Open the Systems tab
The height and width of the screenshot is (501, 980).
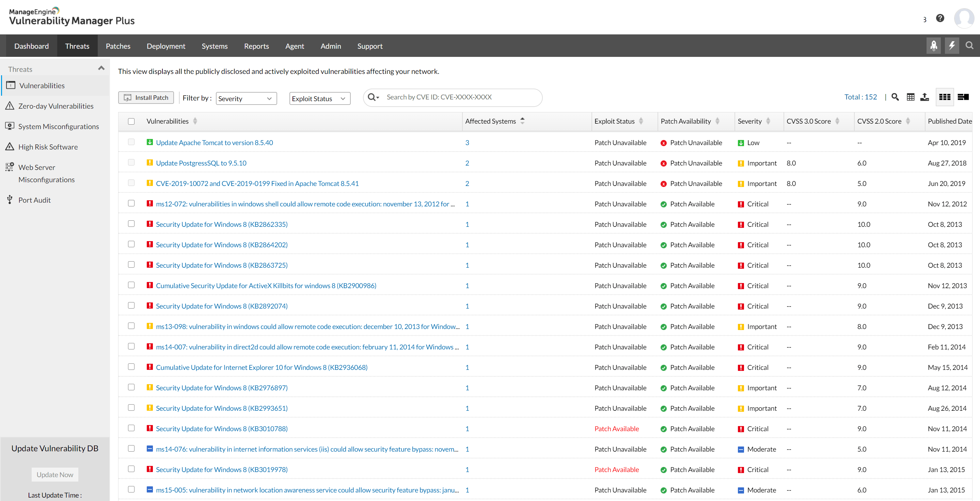[x=215, y=46]
